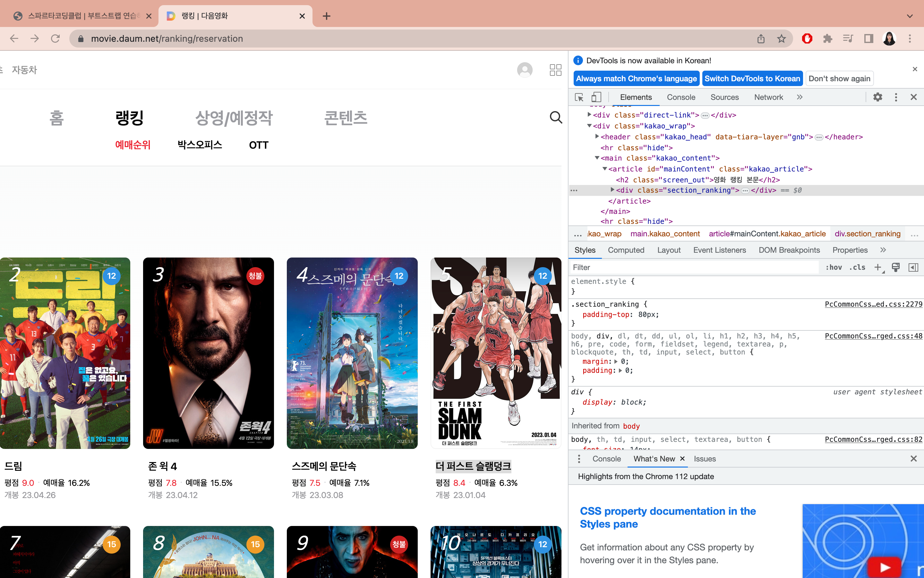
Task: Open the Event Listeners tab
Action: point(719,250)
